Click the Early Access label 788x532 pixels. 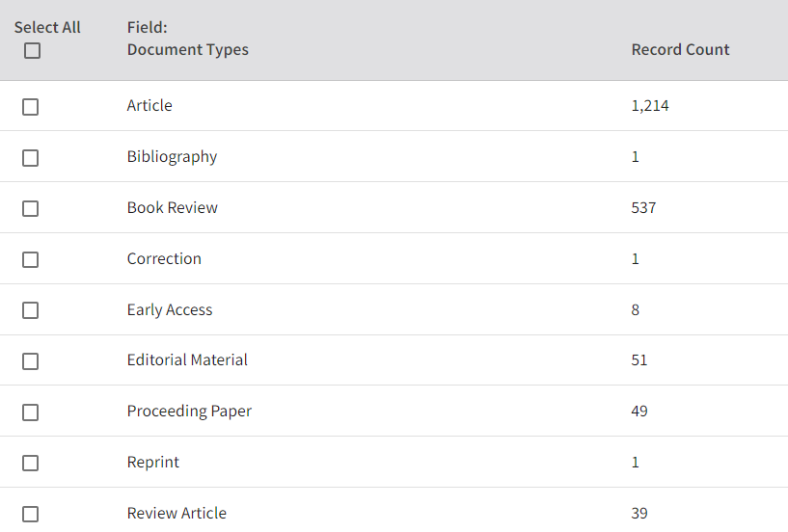169,310
